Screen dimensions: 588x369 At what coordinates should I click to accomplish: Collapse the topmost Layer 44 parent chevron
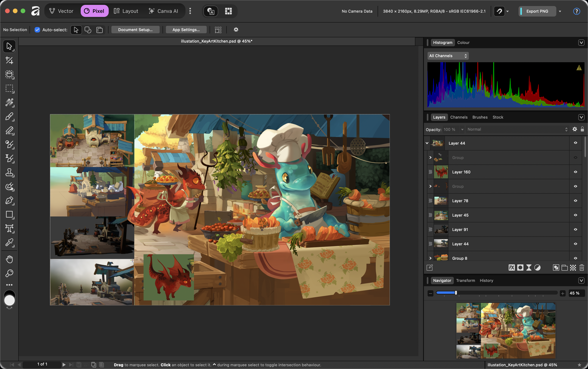427,143
